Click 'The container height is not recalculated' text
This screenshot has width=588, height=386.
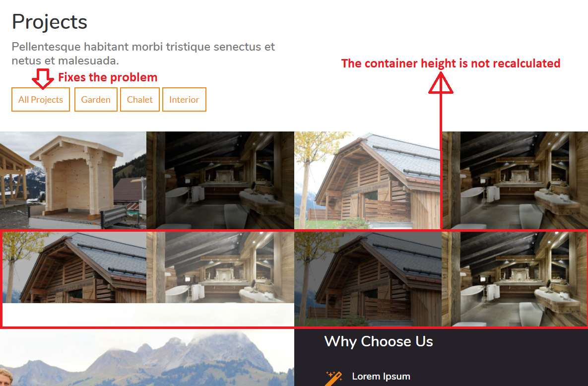pyautogui.click(x=451, y=64)
